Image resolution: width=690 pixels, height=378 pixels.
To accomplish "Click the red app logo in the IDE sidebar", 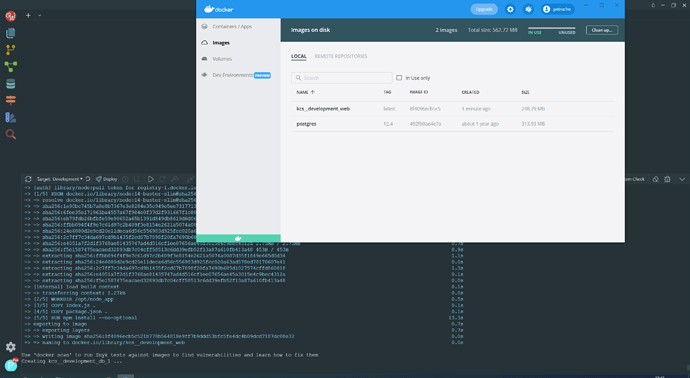I will (11, 16).
